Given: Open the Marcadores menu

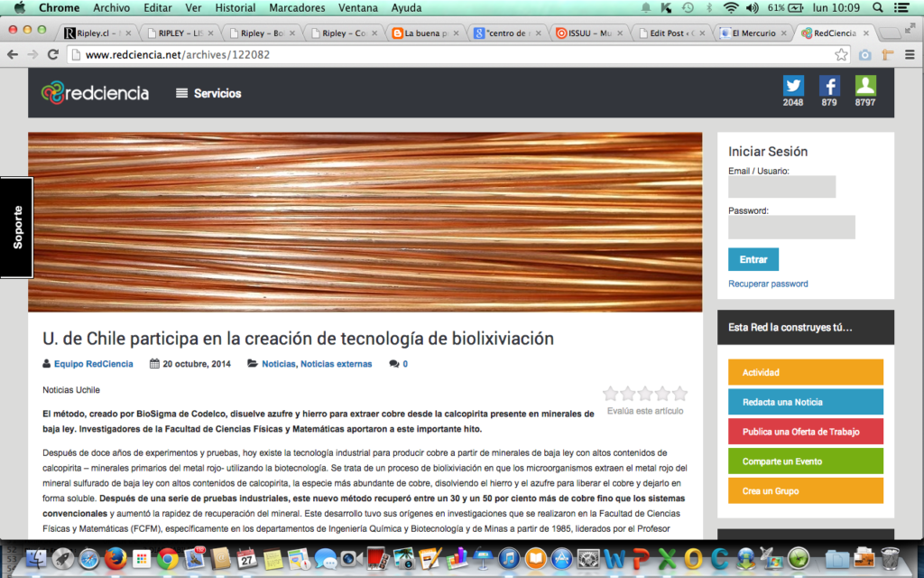Looking at the screenshot, I should [x=297, y=8].
